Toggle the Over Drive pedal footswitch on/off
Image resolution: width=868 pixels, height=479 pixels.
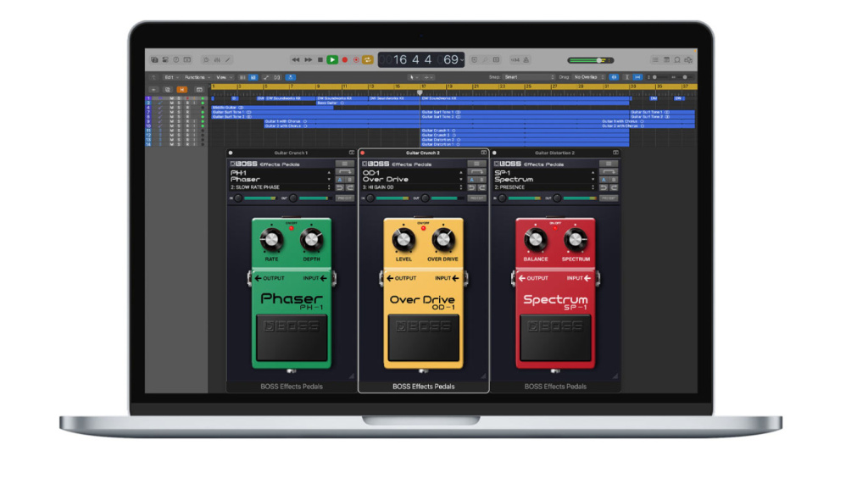(423, 337)
